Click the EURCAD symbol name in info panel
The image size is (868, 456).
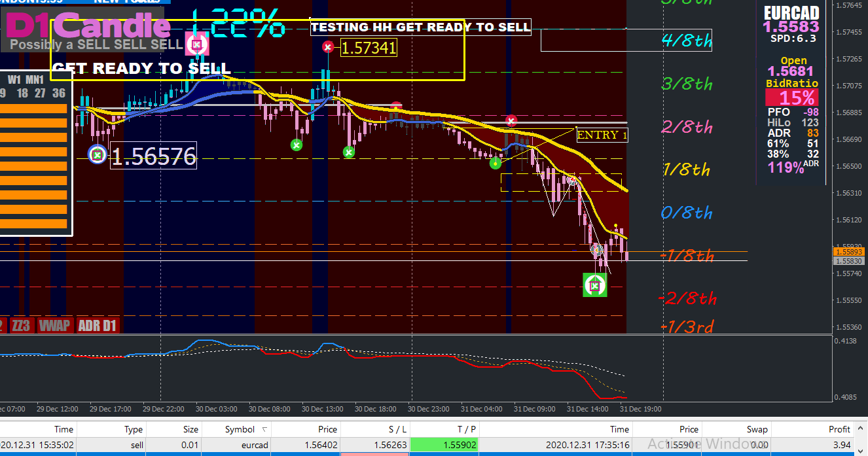[x=791, y=12]
